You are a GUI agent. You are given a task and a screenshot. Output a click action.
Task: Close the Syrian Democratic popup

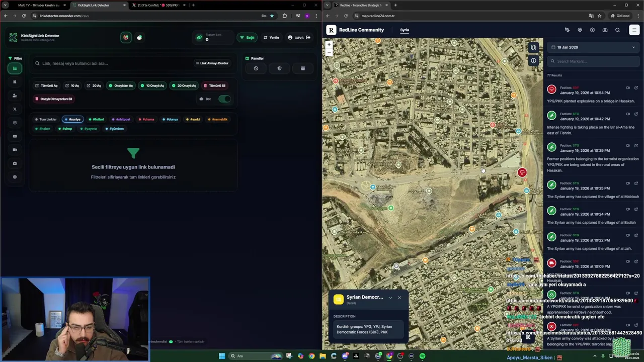point(399,297)
